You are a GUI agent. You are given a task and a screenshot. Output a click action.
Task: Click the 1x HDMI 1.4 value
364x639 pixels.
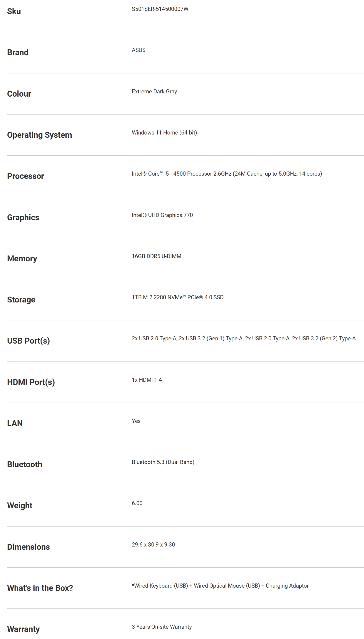pos(147,380)
